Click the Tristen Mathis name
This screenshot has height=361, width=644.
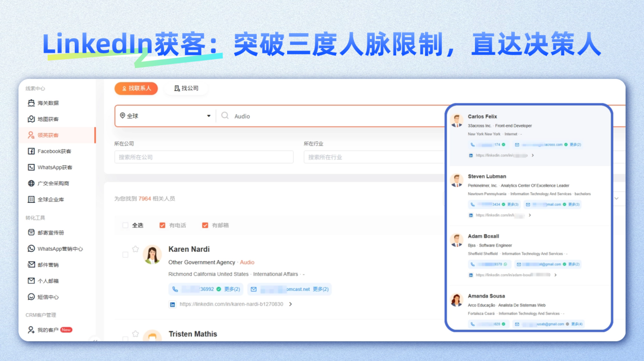(193, 334)
